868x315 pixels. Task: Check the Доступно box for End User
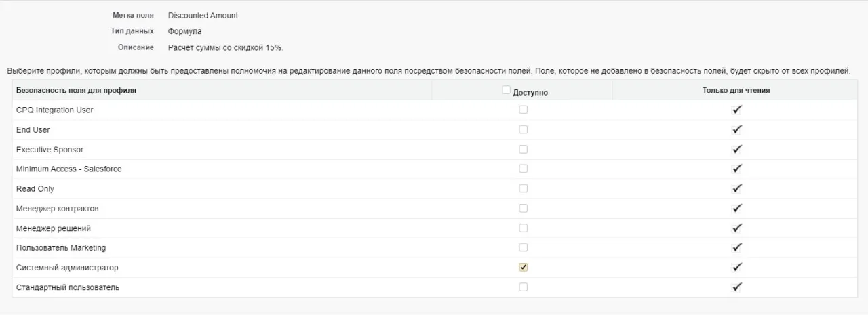(523, 129)
